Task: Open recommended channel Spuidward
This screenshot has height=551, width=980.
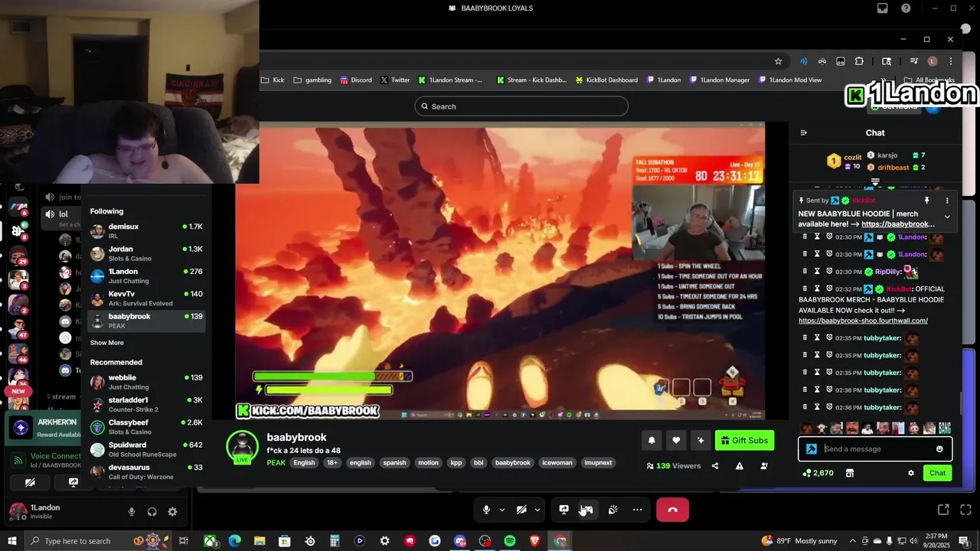Action: pos(146,449)
